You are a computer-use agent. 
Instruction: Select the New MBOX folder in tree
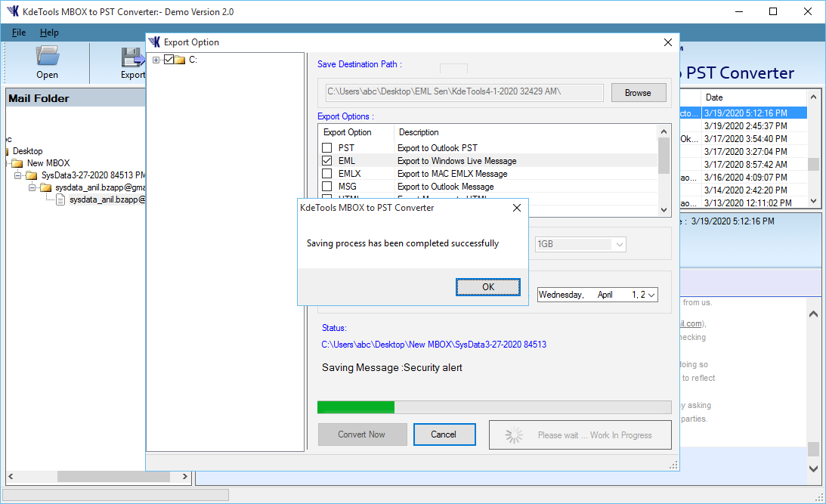click(48, 163)
